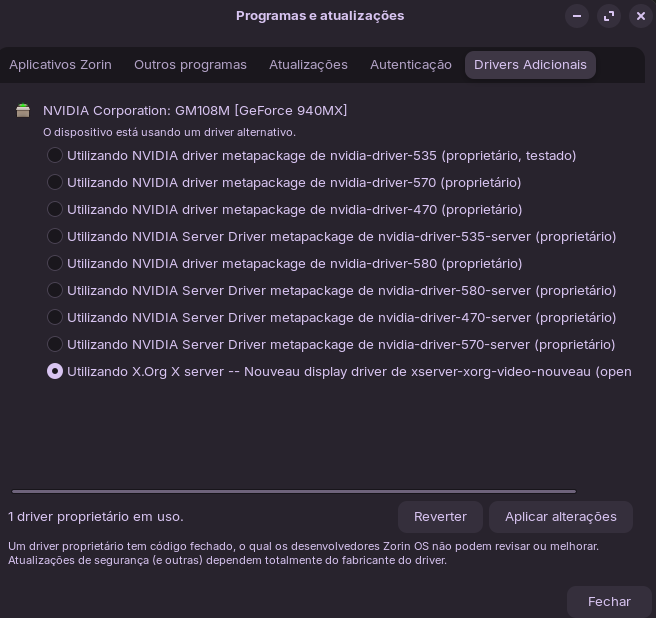Click the Aplicar alterações button
Image resolution: width=656 pixels, height=618 pixels.
tap(560, 517)
